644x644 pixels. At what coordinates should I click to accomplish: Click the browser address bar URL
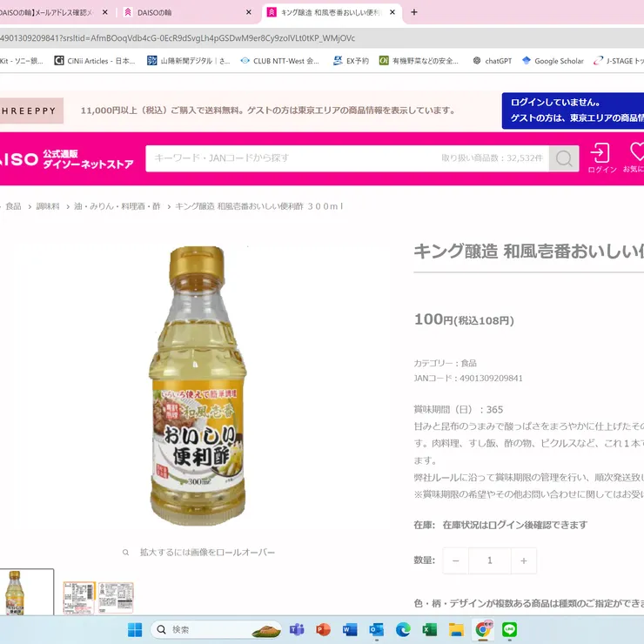[x=178, y=38]
